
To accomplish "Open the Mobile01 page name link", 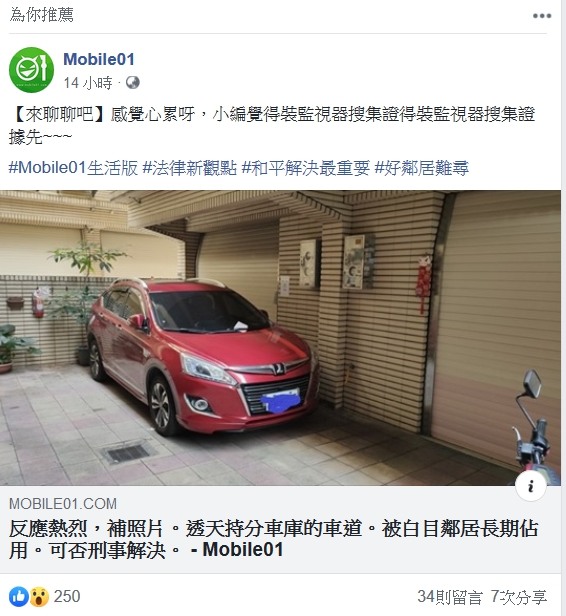I will [99, 59].
